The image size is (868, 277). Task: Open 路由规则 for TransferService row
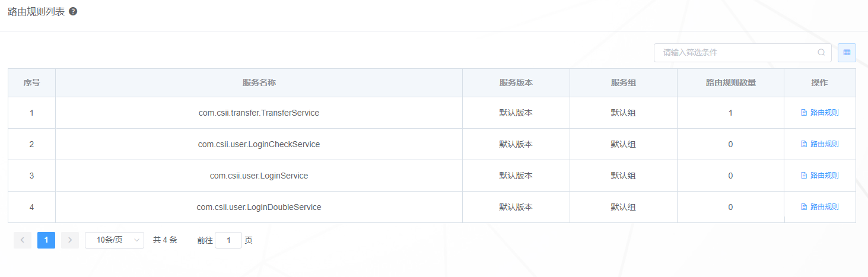[x=820, y=113]
